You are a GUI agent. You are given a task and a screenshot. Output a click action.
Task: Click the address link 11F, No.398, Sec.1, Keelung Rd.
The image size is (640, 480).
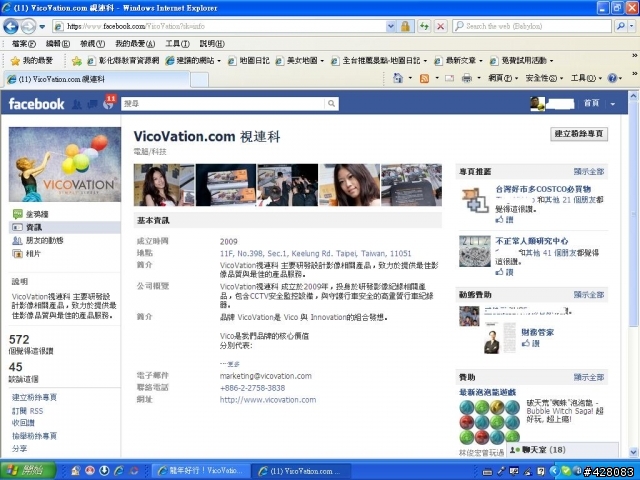tap(316, 253)
